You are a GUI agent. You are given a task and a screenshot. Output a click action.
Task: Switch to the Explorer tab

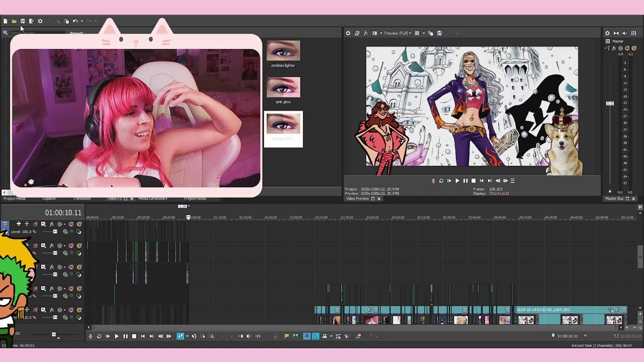tap(49, 199)
